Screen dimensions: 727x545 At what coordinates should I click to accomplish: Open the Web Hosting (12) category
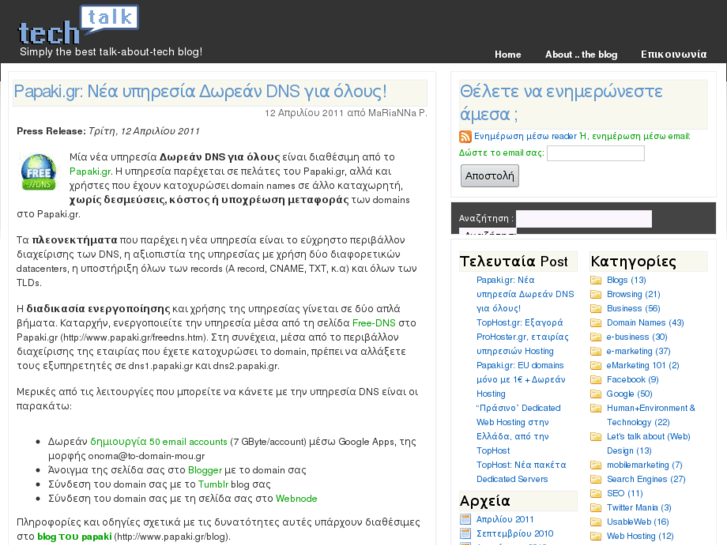[640, 536]
